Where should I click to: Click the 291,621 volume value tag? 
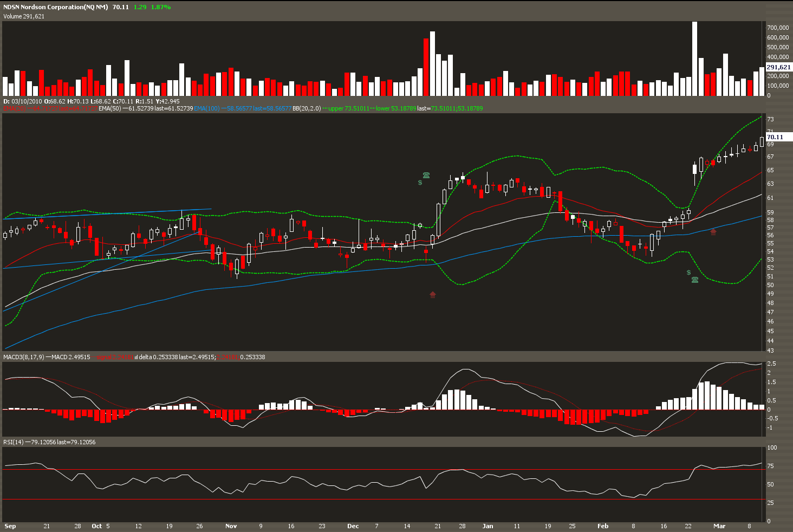click(778, 67)
